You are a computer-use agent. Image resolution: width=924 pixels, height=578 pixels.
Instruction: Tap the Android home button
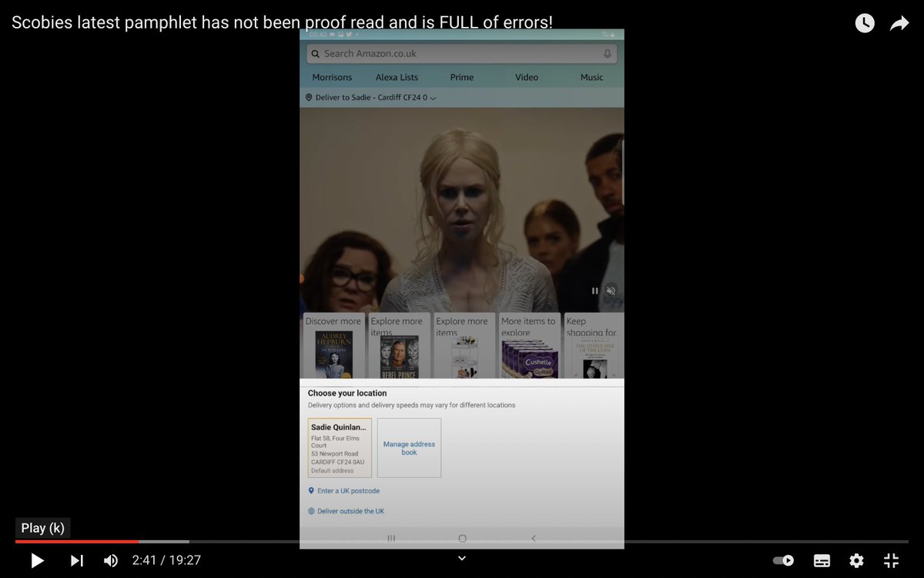[462, 539]
